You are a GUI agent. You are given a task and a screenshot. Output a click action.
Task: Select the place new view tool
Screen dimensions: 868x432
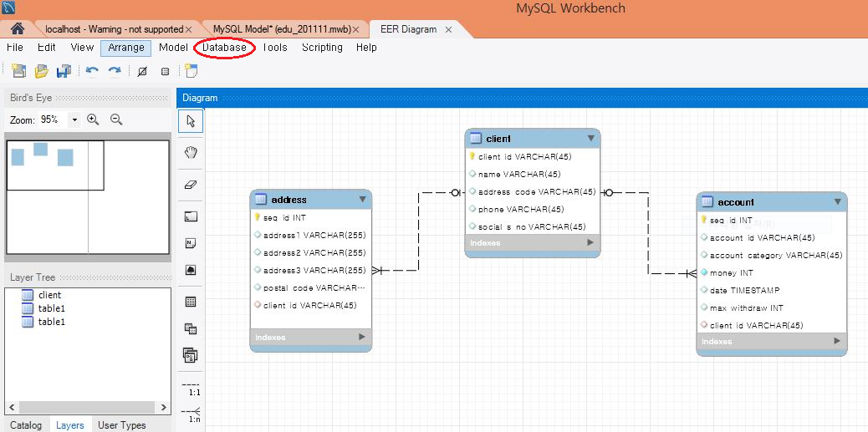(191, 328)
